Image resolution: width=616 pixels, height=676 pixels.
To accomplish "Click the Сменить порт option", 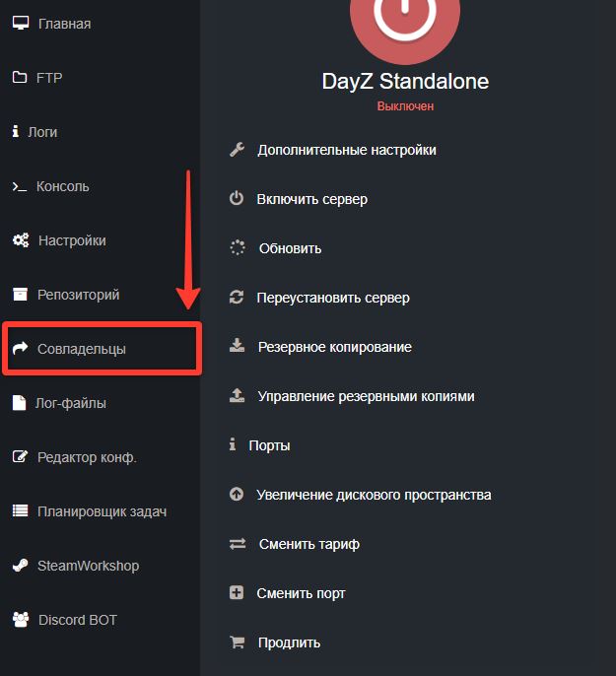I will tap(301, 593).
